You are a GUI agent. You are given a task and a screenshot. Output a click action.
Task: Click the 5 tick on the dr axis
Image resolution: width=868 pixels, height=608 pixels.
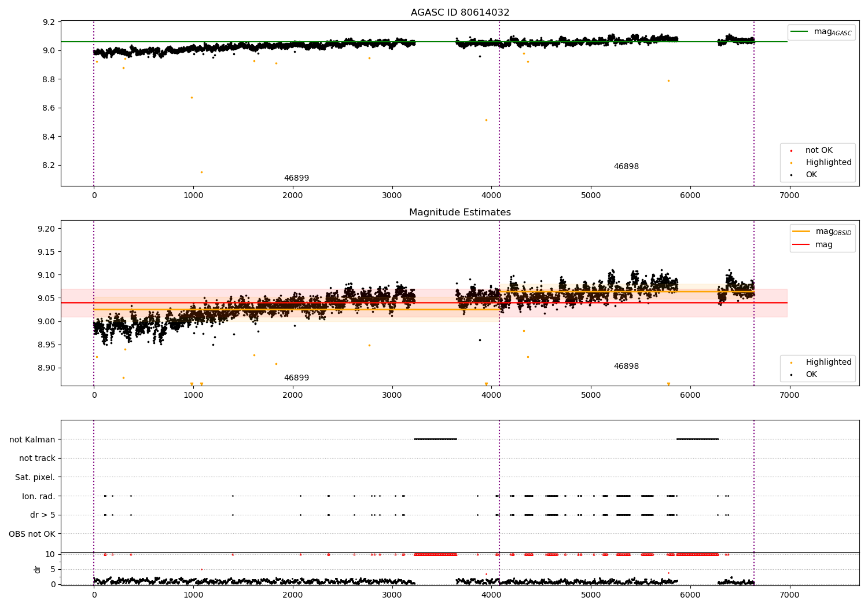53,569
